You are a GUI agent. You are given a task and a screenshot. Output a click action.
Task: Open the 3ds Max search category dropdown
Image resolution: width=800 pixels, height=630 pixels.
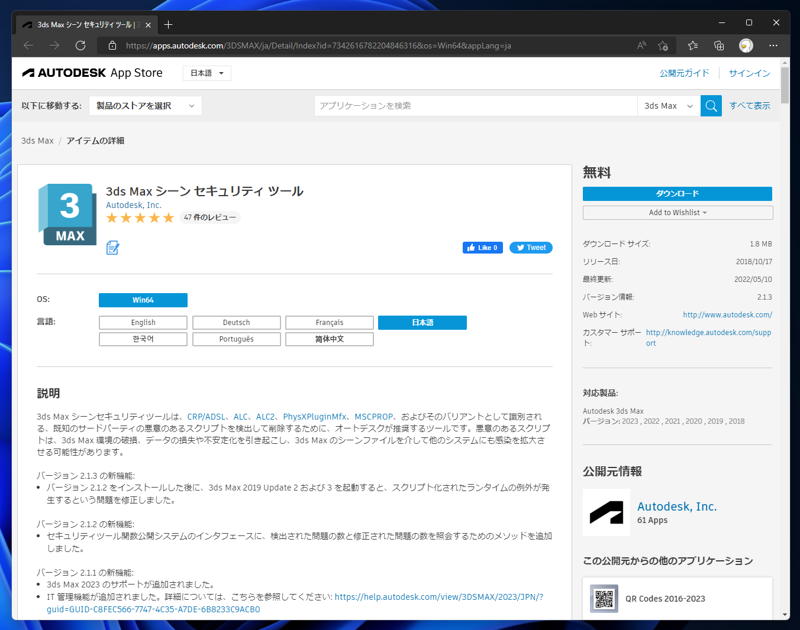coord(668,106)
